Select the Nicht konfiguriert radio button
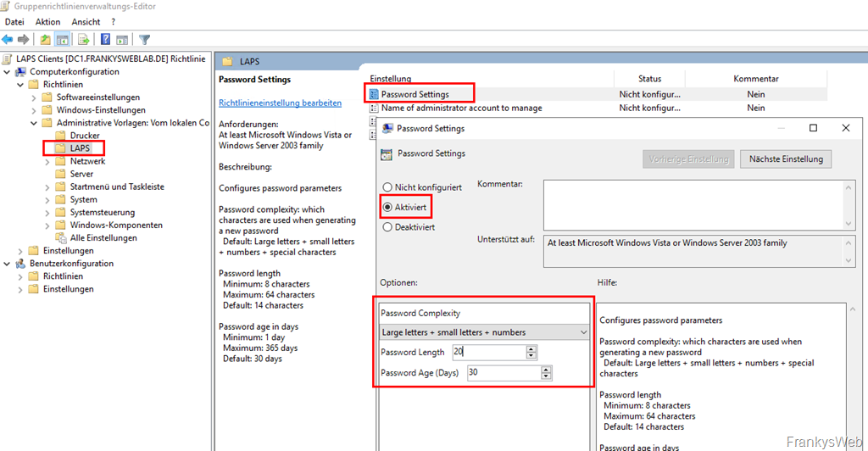Viewport: 868px width, 451px height. click(x=387, y=187)
